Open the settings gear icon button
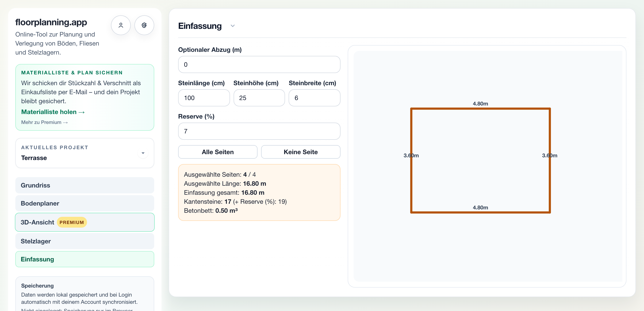This screenshot has width=644, height=311. (144, 25)
